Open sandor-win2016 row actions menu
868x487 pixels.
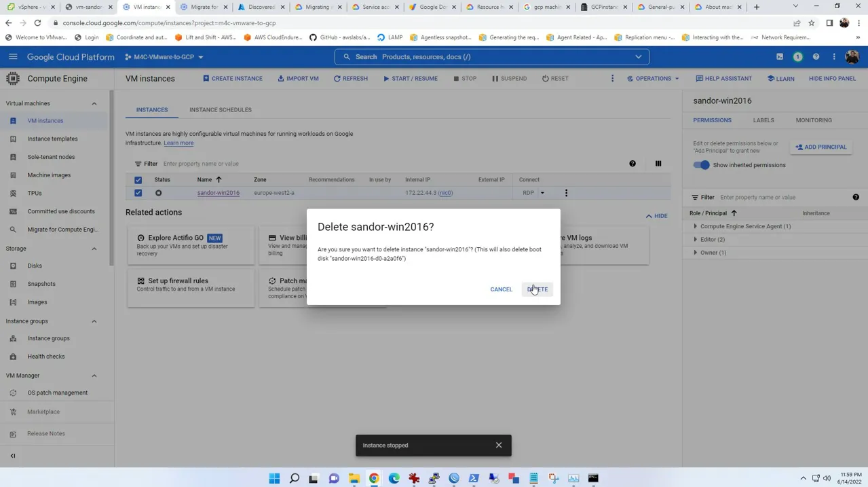[566, 193]
